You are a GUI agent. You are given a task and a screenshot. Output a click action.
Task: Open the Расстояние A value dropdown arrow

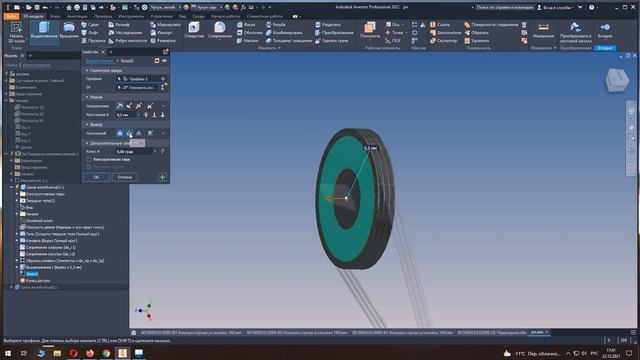[139, 115]
